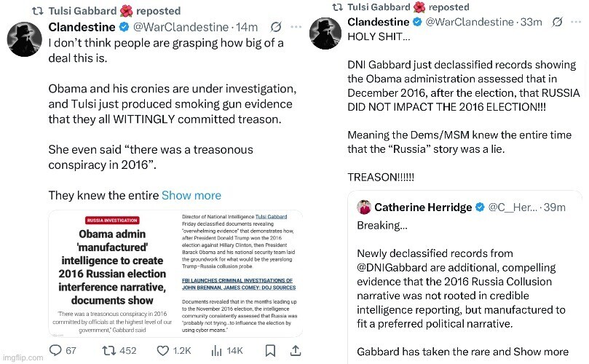Open view analytics showing 14K
This screenshot has height=364, width=589.
(x=218, y=350)
